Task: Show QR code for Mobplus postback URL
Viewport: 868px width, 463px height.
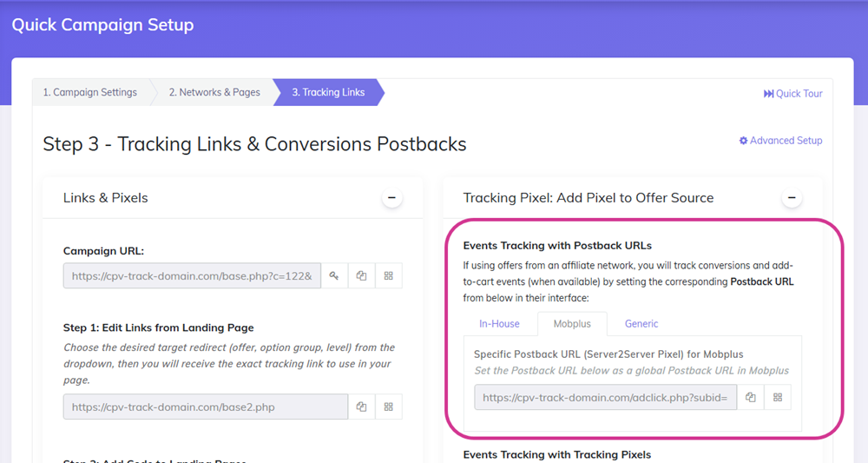Action: (778, 398)
